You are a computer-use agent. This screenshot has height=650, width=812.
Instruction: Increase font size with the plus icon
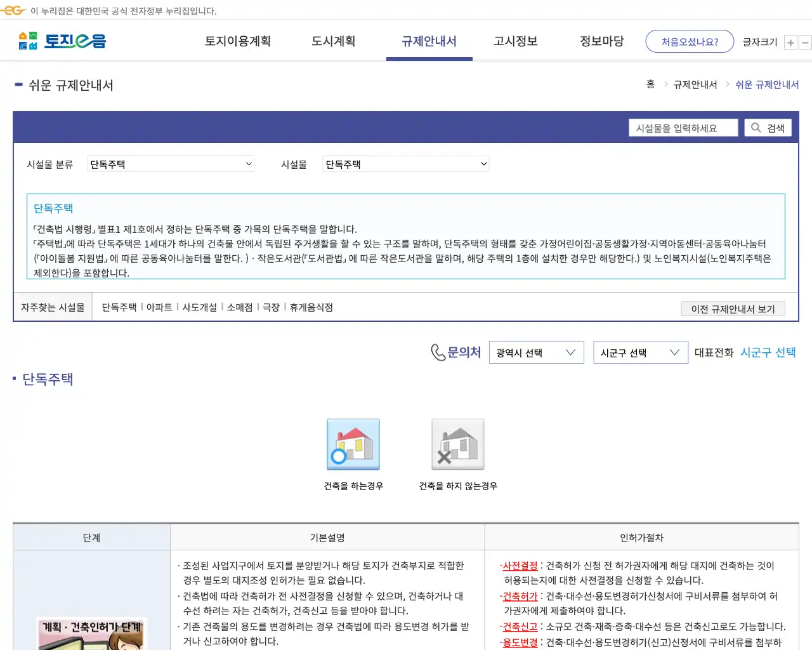coord(790,42)
